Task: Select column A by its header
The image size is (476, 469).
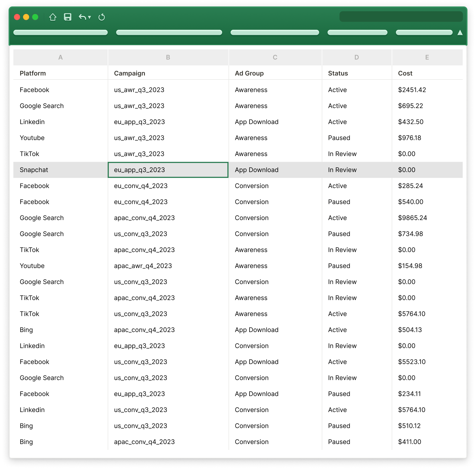Action: coord(60,57)
